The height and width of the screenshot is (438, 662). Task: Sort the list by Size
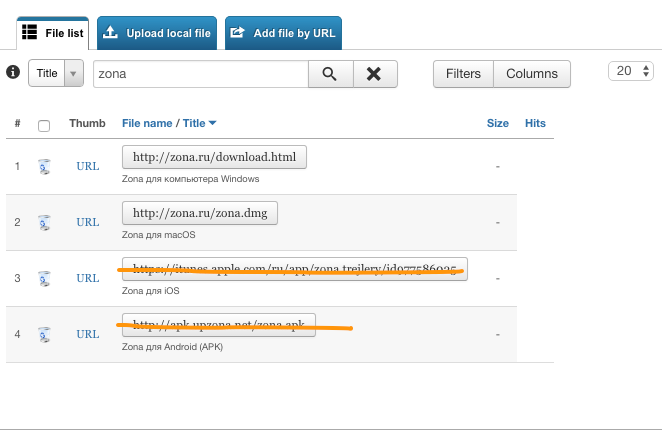tap(497, 123)
